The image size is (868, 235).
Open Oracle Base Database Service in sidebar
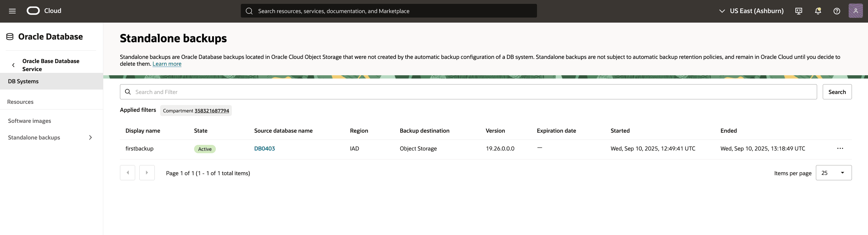click(51, 65)
